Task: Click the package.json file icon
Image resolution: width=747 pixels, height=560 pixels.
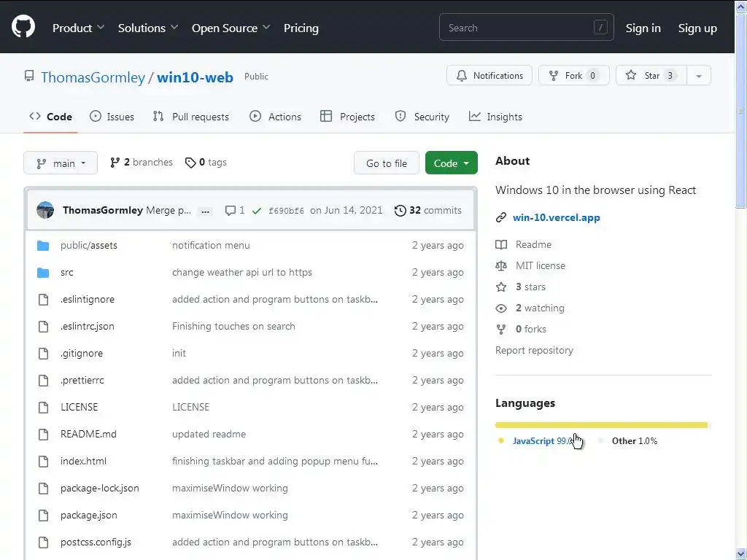Action: (x=43, y=516)
